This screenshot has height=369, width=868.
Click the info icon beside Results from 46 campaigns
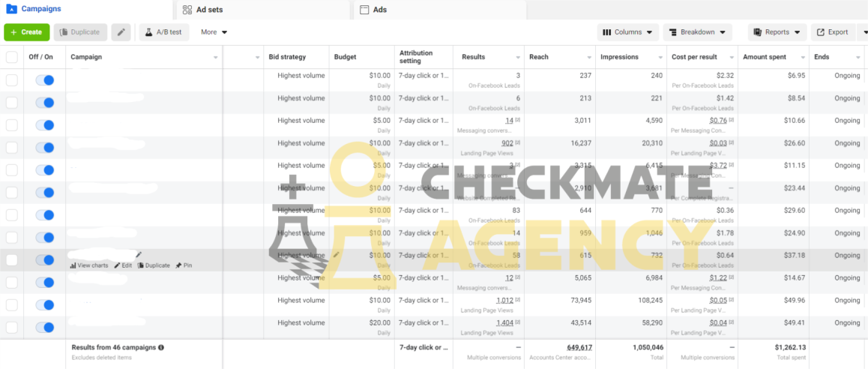point(161,347)
